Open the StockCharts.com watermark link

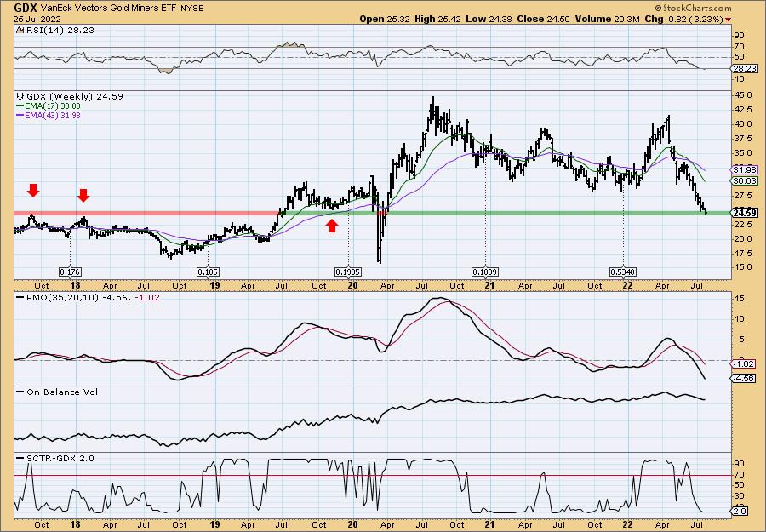click(x=693, y=8)
